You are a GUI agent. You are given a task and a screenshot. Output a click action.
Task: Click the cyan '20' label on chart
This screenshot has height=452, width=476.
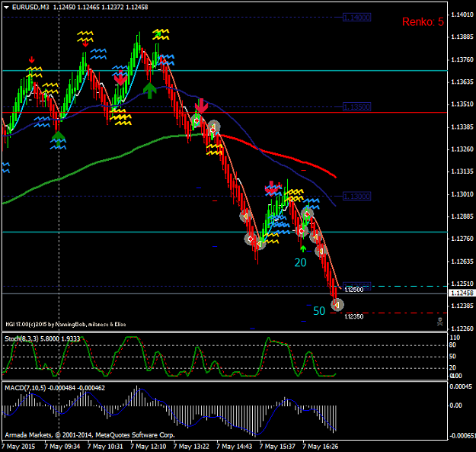300,263
